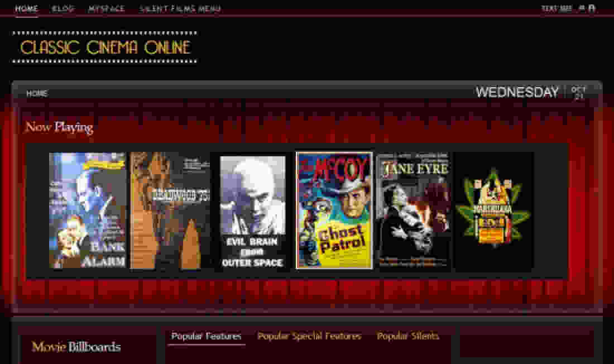The height and width of the screenshot is (364, 614).
Task: Click the Home breadcrumb link
Action: pos(37,93)
